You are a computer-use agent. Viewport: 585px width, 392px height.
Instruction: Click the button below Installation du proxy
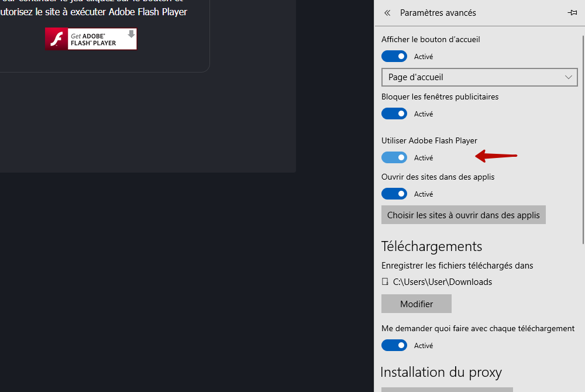(x=447, y=389)
